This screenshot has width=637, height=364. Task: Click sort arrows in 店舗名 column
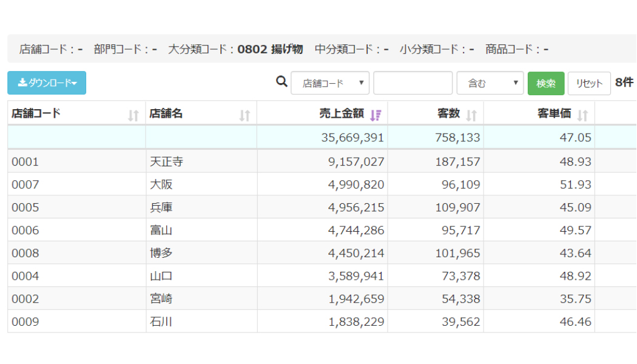point(244,115)
